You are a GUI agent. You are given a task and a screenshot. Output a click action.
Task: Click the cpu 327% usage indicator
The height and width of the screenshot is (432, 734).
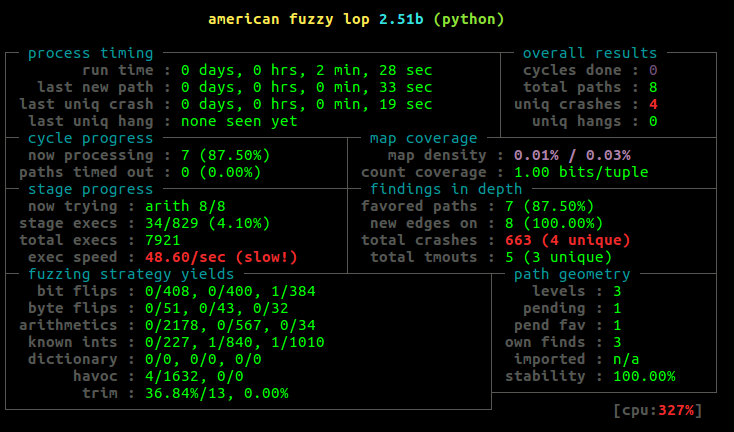click(x=659, y=410)
